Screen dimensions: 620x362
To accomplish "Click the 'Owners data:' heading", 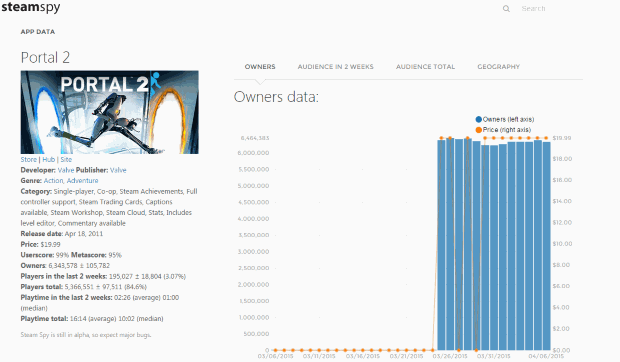I will (276, 97).
